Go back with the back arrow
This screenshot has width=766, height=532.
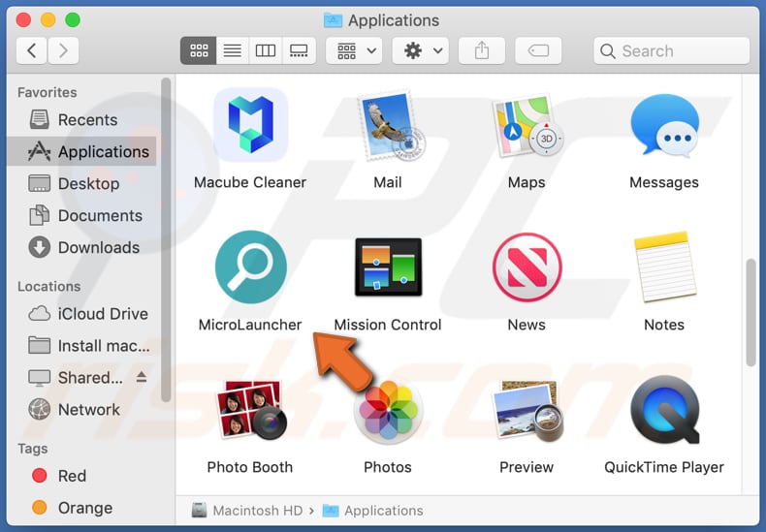32,50
